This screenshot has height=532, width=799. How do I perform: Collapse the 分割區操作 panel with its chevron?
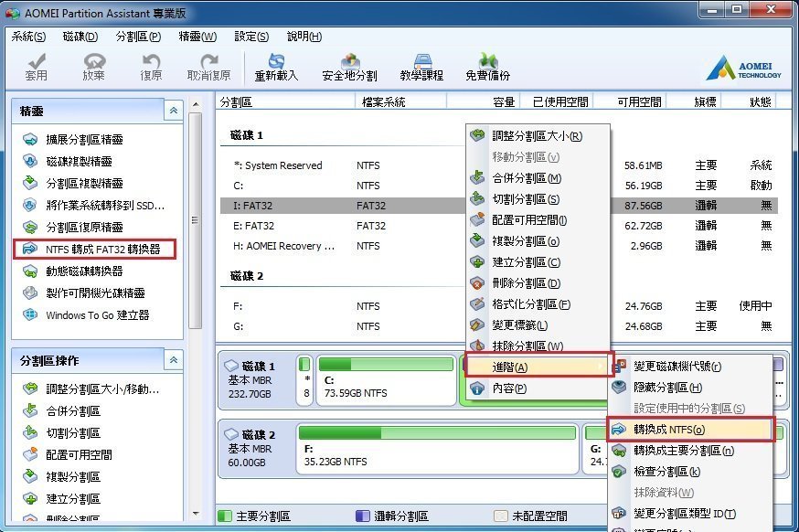point(174,360)
